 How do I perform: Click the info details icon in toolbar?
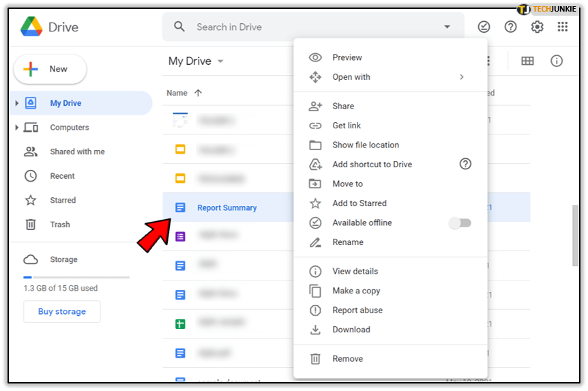557,61
